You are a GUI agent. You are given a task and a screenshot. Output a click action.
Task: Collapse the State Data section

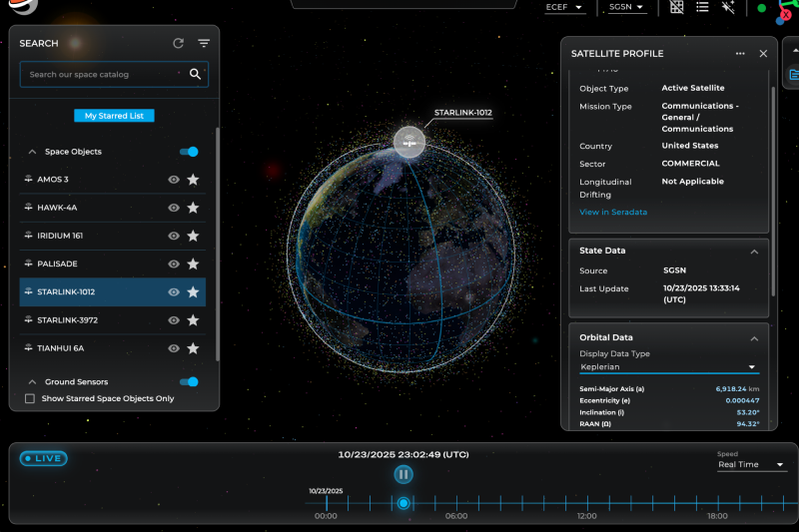(754, 252)
